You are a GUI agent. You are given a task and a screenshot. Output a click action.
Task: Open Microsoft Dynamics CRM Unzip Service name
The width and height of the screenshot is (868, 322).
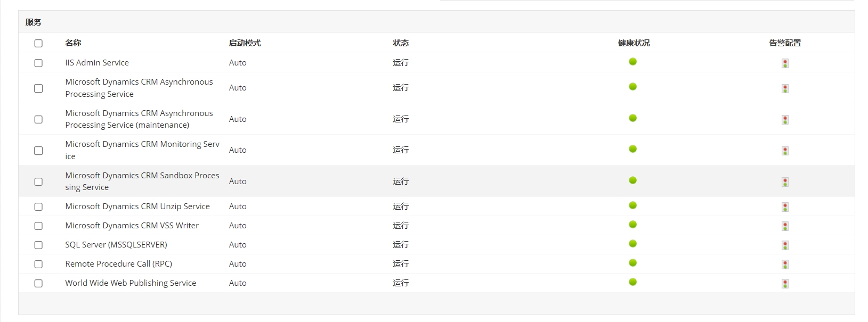(137, 207)
